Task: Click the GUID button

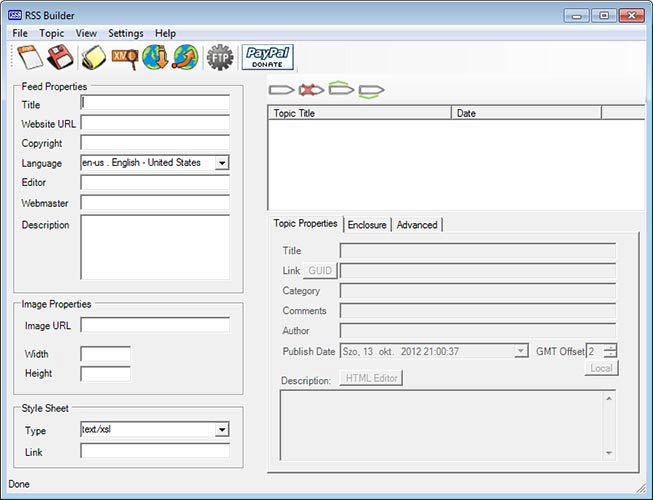Action: tap(320, 271)
